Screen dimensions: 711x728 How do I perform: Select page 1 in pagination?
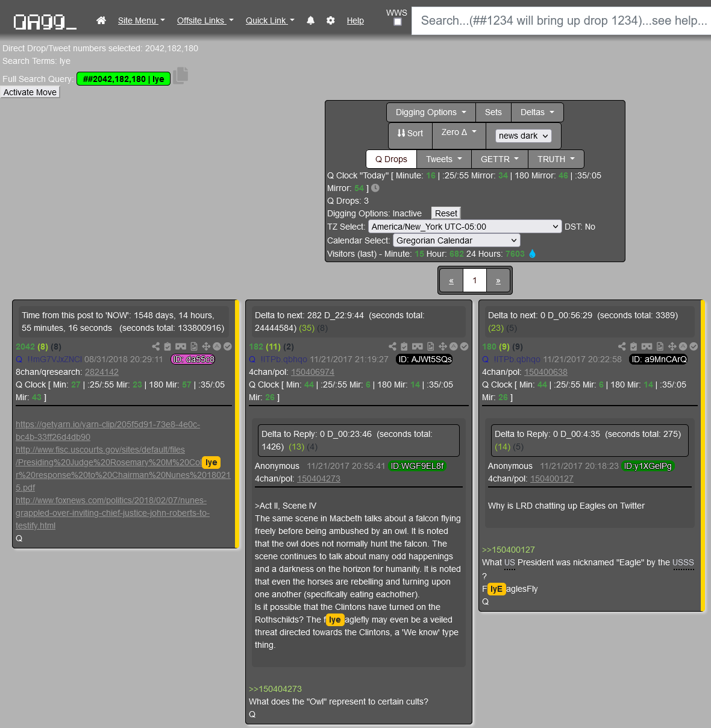[475, 280]
